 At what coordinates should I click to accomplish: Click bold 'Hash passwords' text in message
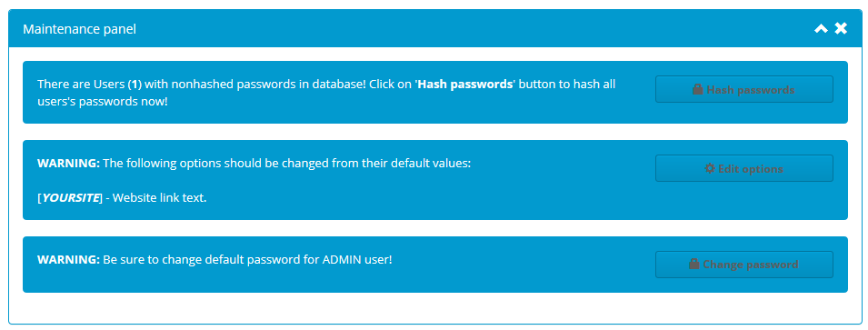point(465,85)
